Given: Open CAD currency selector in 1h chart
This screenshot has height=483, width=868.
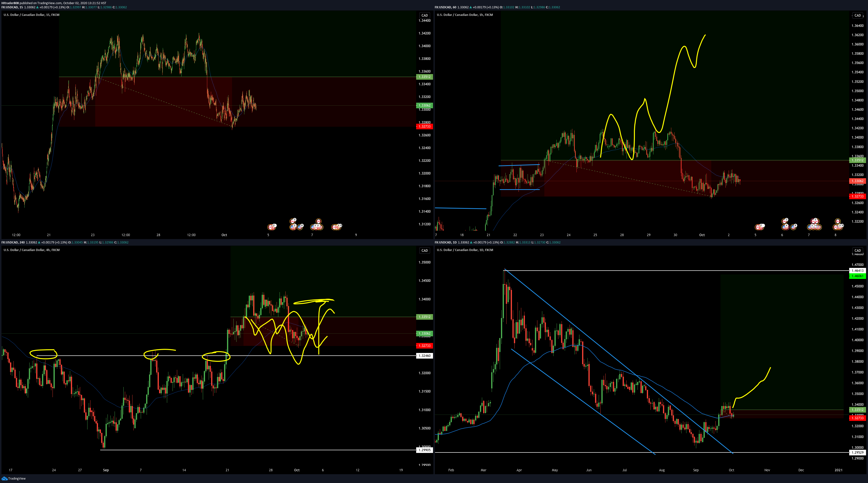Looking at the screenshot, I should pos(857,15).
